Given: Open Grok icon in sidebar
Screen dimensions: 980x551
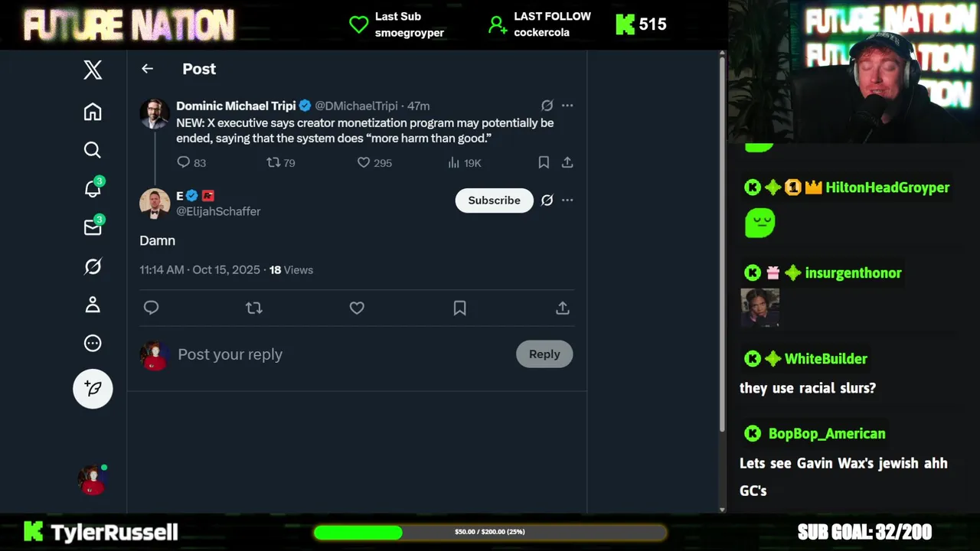Looking at the screenshot, I should (x=93, y=266).
